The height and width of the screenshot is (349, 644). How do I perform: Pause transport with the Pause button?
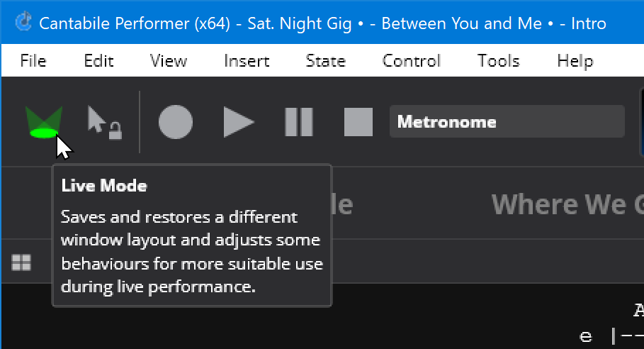[x=299, y=122]
